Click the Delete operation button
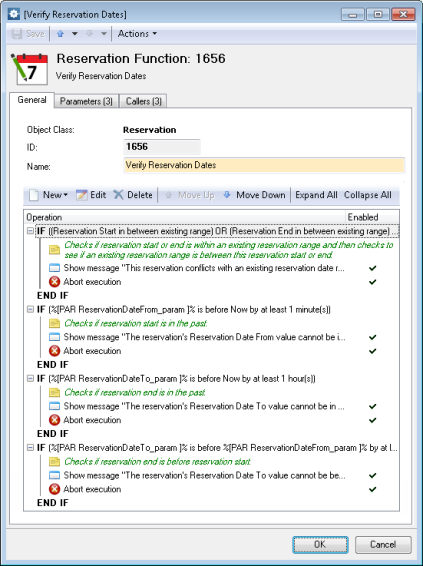 pos(133,195)
